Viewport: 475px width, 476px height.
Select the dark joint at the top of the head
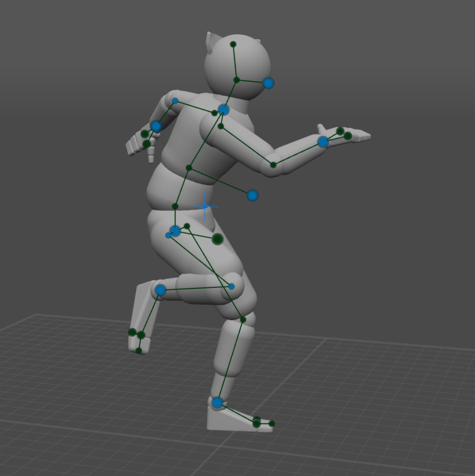[233, 44]
